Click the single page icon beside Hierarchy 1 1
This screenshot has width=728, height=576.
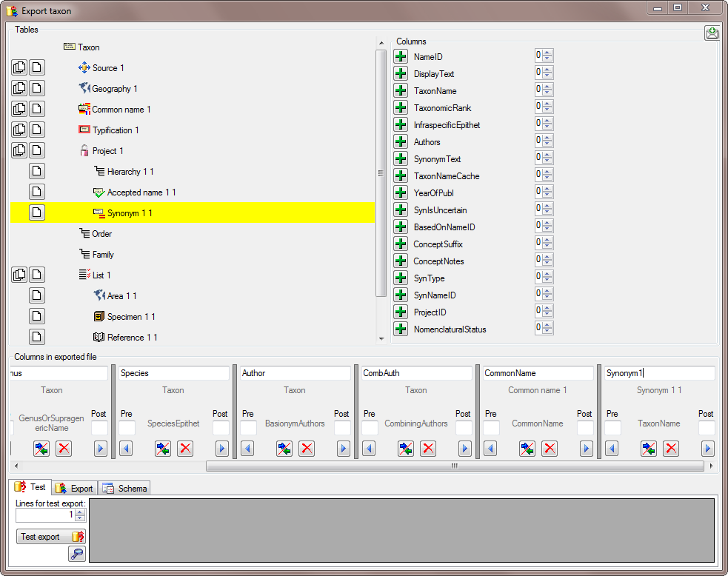coord(37,172)
